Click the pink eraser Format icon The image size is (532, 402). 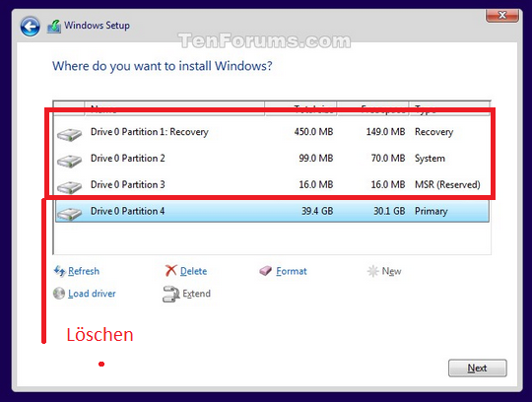266,271
